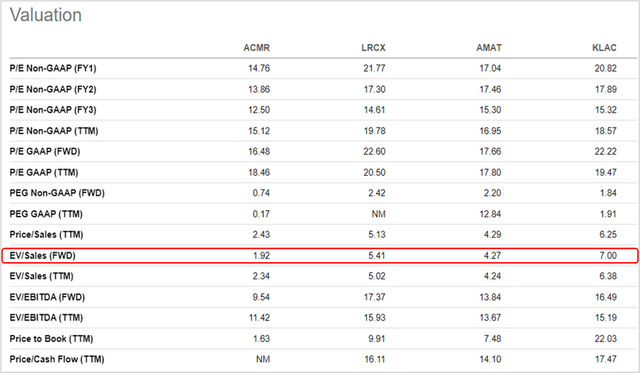Select KLAC EV/Sales FWD value 7.00
640x373 pixels.
point(608,255)
